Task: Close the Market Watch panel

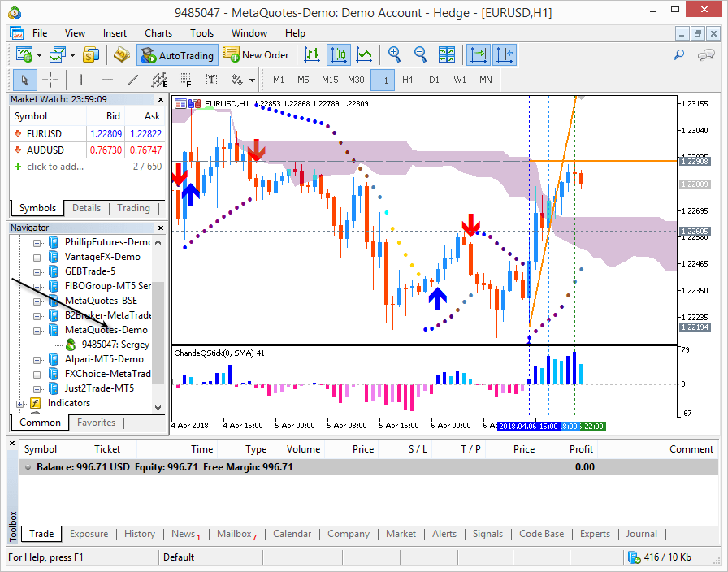Action: pyautogui.click(x=161, y=99)
